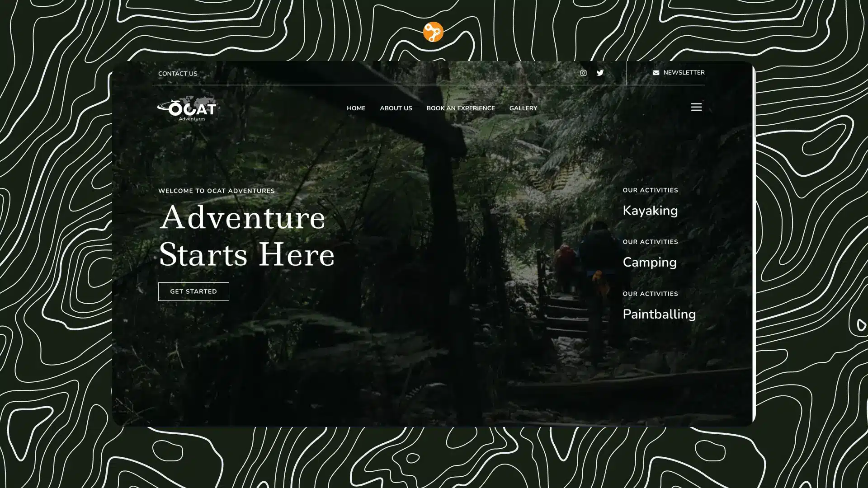Open the Newsletter link

coord(684,73)
